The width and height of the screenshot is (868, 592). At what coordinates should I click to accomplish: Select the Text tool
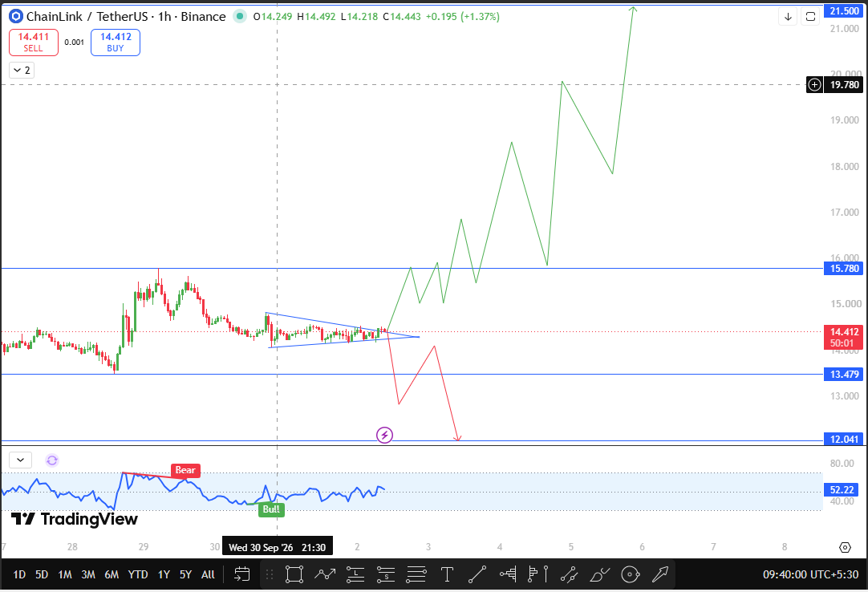[x=447, y=574]
